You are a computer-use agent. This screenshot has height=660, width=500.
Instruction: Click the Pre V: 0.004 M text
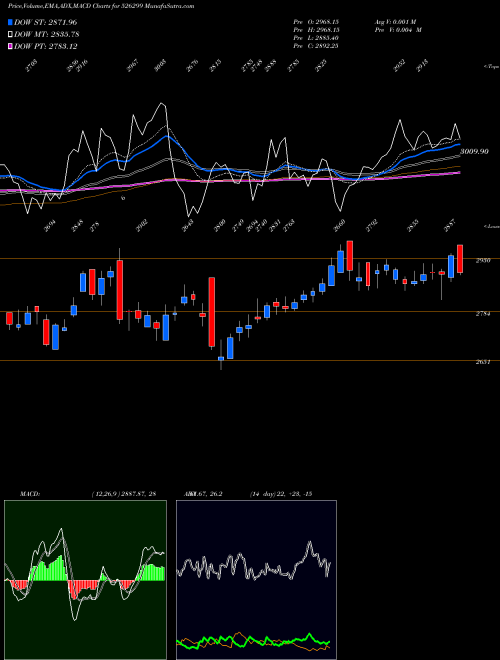(398, 29)
